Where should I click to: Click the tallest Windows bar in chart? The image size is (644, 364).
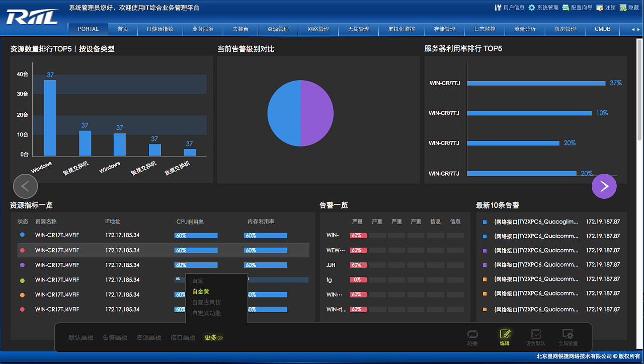click(50, 118)
